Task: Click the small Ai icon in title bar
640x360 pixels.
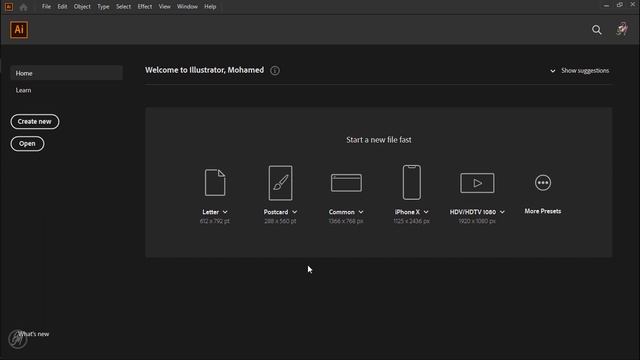Action: click(9, 7)
